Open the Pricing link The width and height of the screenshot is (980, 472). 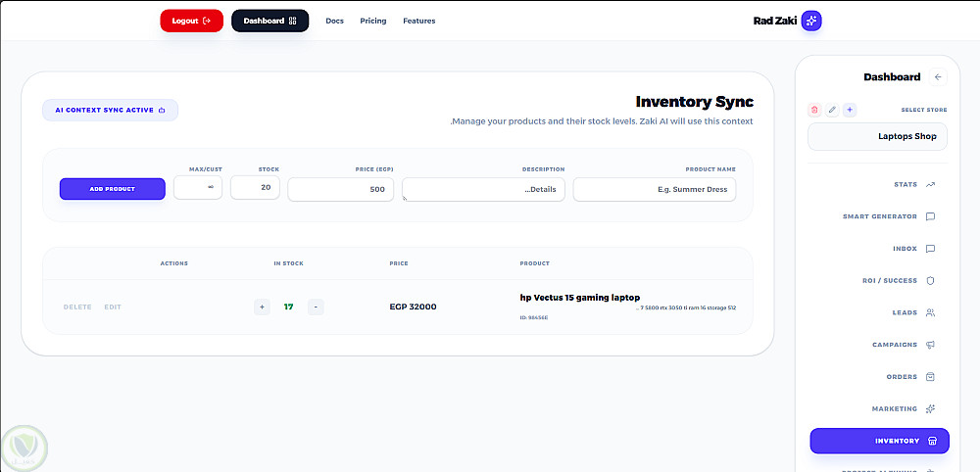pos(373,21)
